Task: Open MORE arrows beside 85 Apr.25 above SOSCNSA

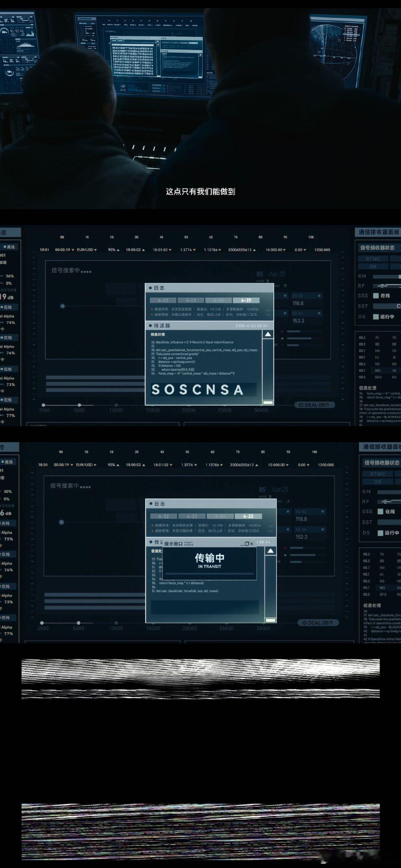Action: click(x=267, y=281)
